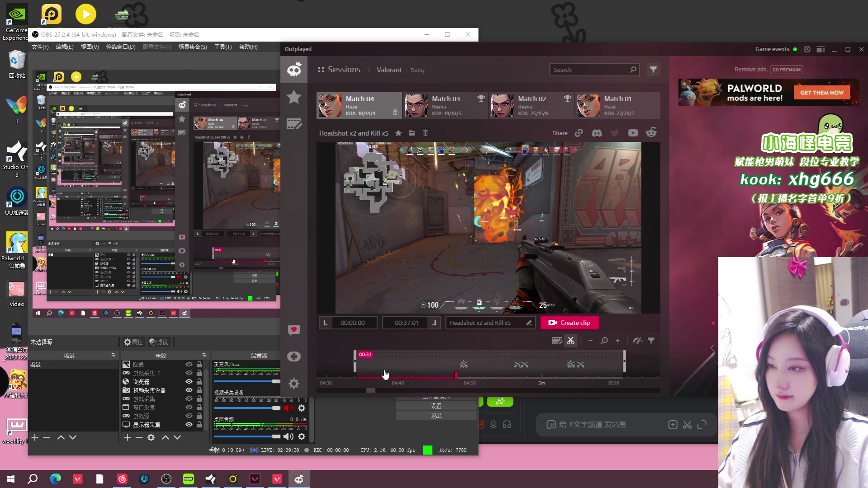
Task: Open the clip's folder location icon
Action: tap(412, 133)
